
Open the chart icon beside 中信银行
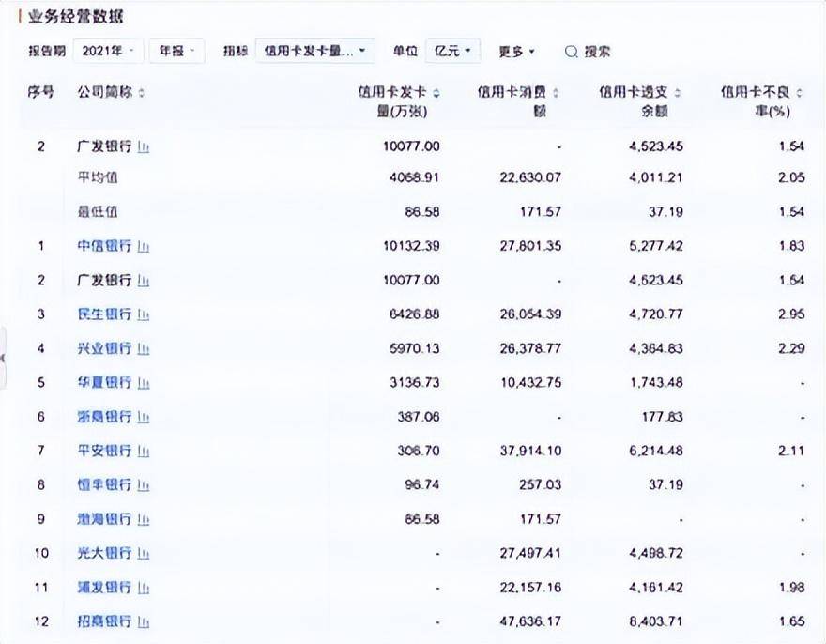point(144,247)
